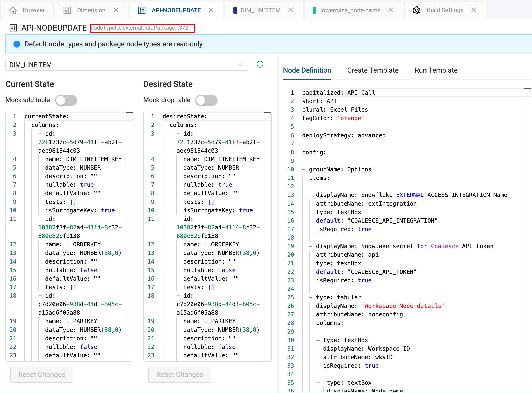Open the DIM_LINEITEM node dropdown
Image resolution: width=532 pixels, height=393 pixels.
(127, 65)
